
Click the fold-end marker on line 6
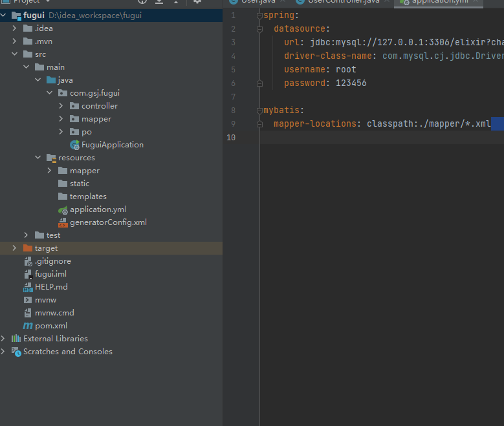[259, 83]
